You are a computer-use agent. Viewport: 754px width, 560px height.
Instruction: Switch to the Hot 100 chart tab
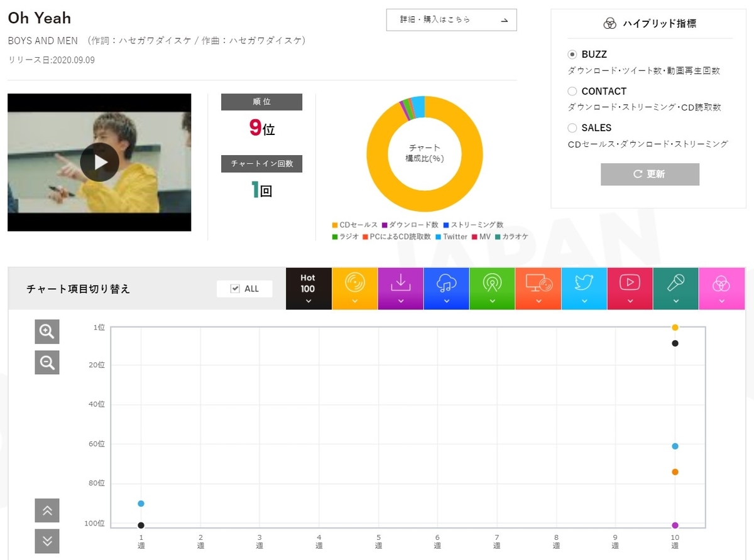coord(308,288)
